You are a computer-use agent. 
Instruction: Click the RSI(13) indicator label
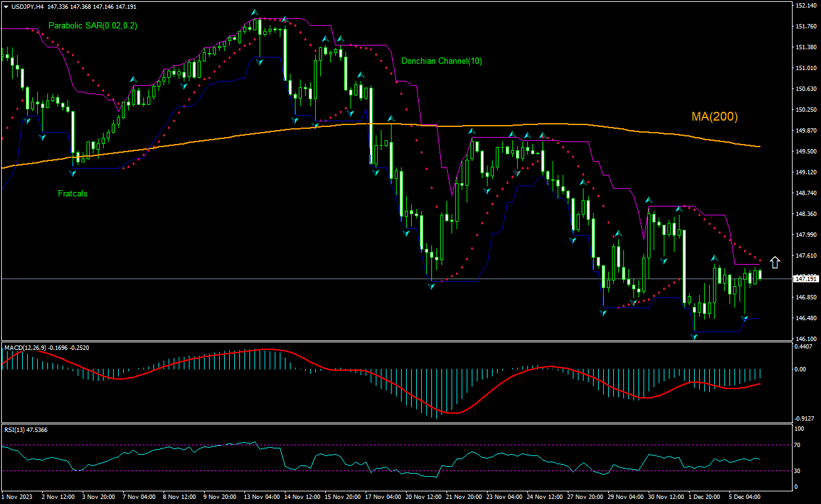point(17,429)
